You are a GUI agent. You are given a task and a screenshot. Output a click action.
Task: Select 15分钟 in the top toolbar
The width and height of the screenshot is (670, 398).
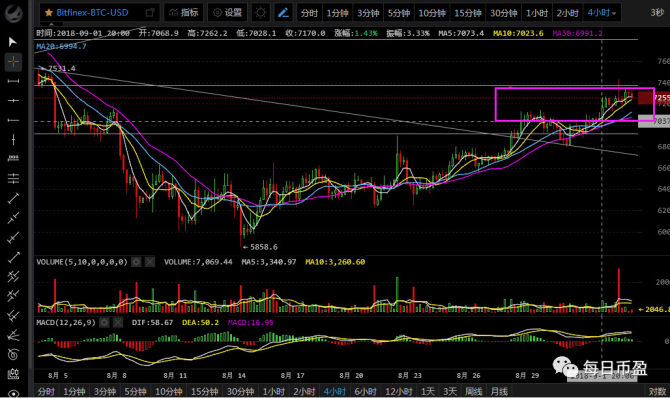pyautogui.click(x=467, y=13)
